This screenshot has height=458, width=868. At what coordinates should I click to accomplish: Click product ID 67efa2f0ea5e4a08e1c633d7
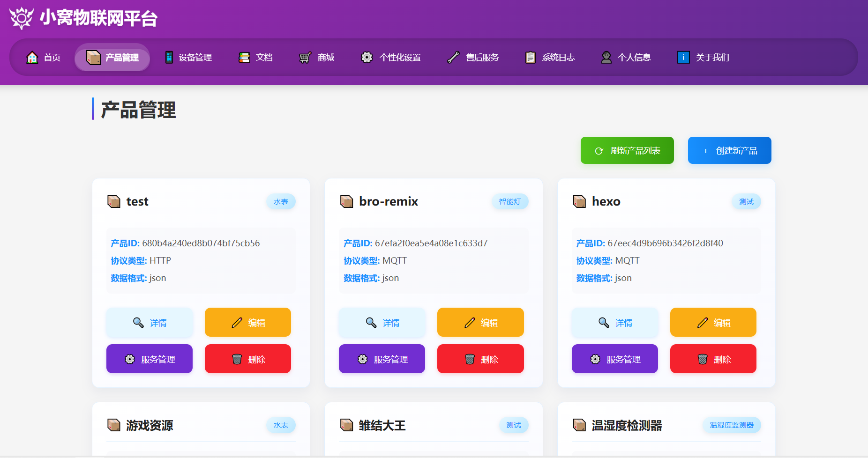[431, 243]
